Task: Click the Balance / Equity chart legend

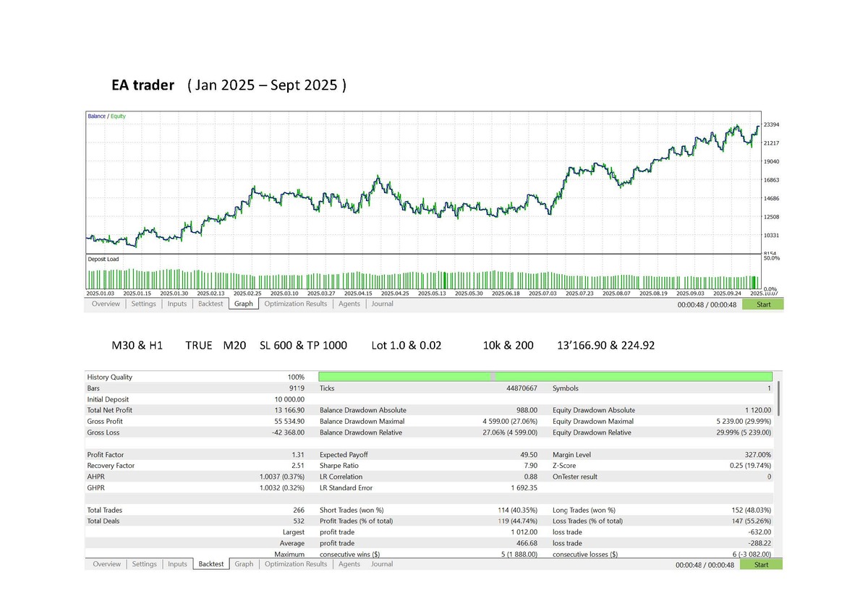Action: click(x=106, y=116)
